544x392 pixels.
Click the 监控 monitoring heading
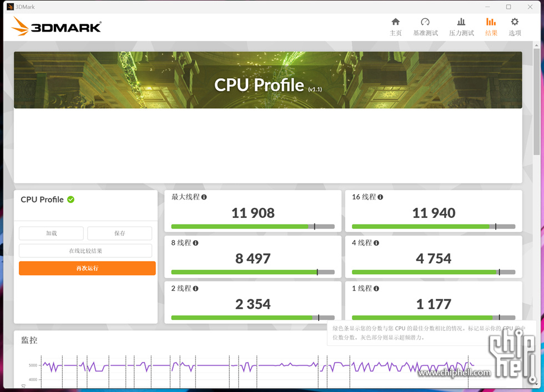point(29,340)
